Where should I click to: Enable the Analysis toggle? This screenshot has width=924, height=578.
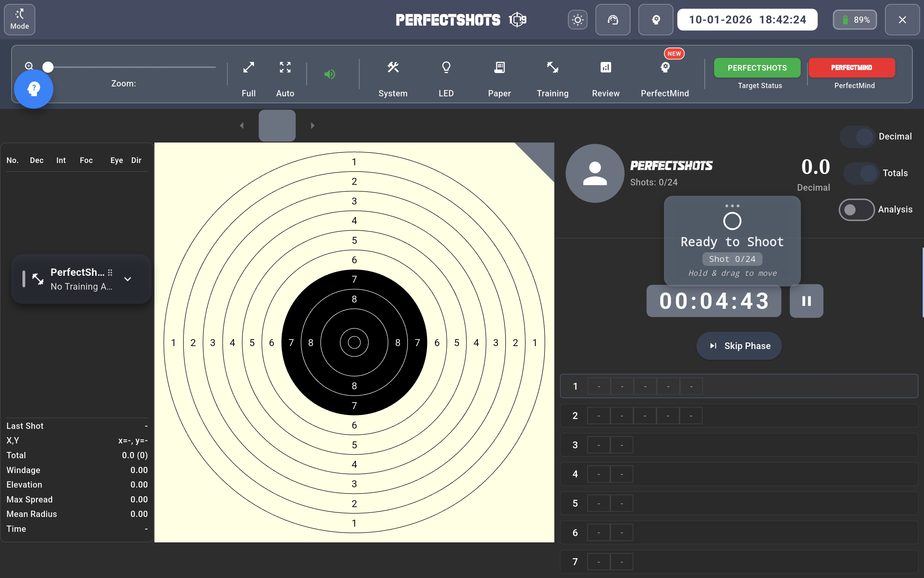click(856, 209)
